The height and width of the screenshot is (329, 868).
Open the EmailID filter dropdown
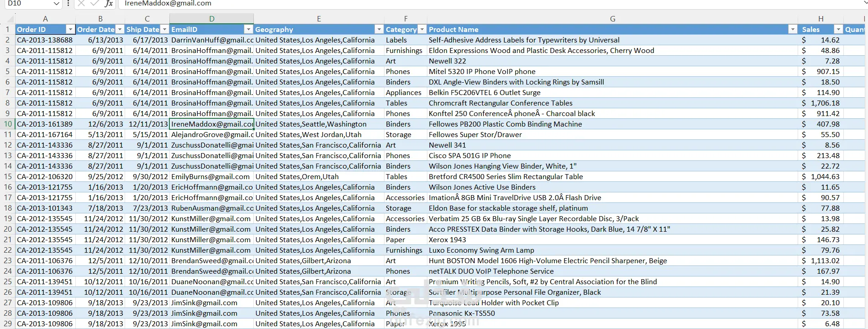click(248, 29)
